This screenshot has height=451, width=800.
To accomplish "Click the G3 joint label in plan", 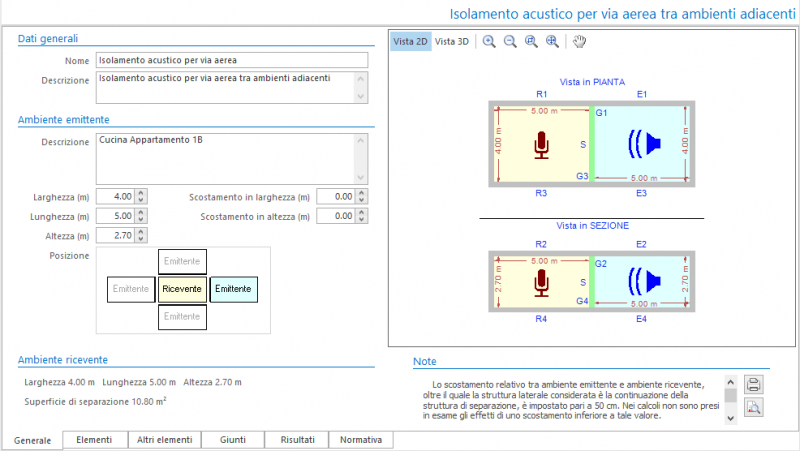I will click(582, 176).
